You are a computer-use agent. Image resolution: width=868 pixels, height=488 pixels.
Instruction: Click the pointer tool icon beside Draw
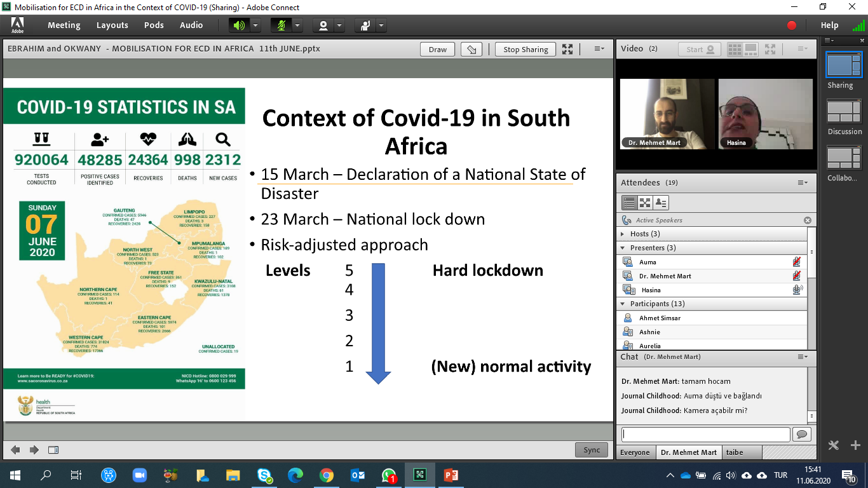point(471,50)
